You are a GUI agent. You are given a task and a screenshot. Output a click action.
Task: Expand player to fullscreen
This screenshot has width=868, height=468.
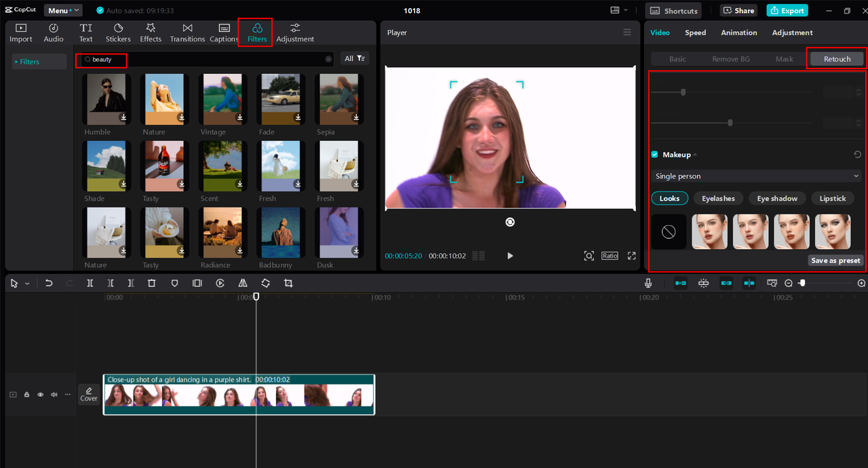[x=631, y=256]
